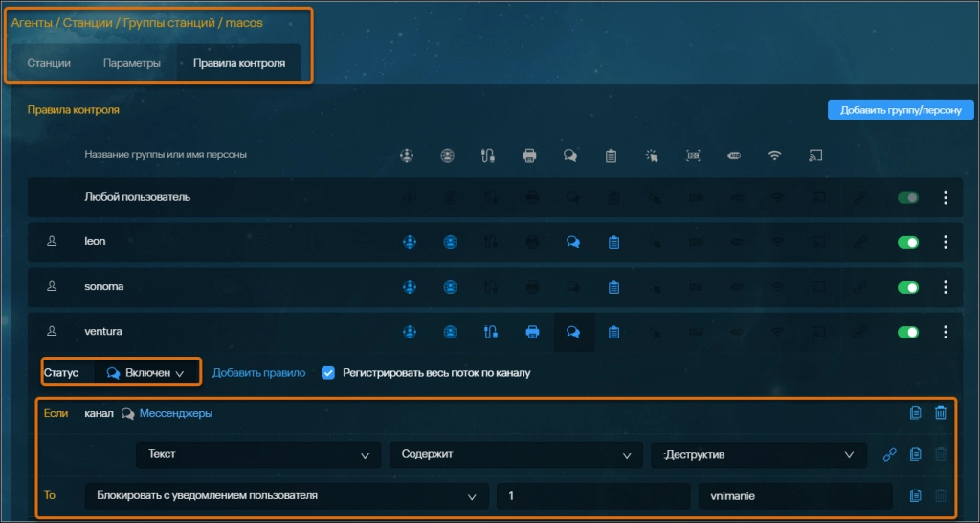The height and width of the screenshot is (523, 980).
Task: Click the clipboard icon in sonoma row
Action: tap(612, 287)
